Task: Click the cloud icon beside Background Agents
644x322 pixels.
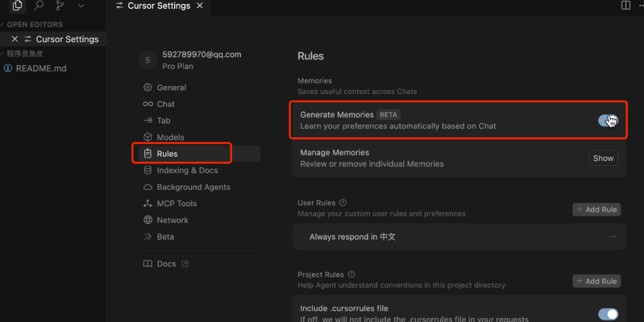Action: [x=147, y=187]
